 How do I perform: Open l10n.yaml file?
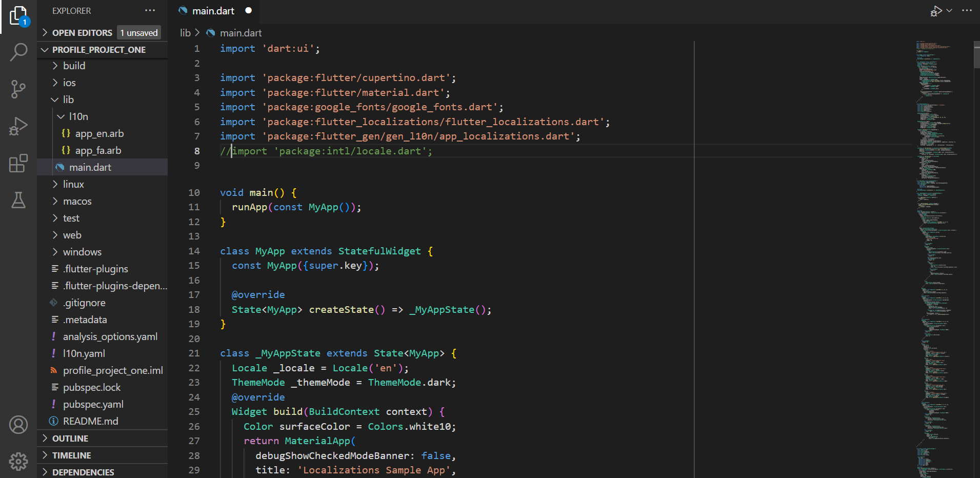coord(102,353)
